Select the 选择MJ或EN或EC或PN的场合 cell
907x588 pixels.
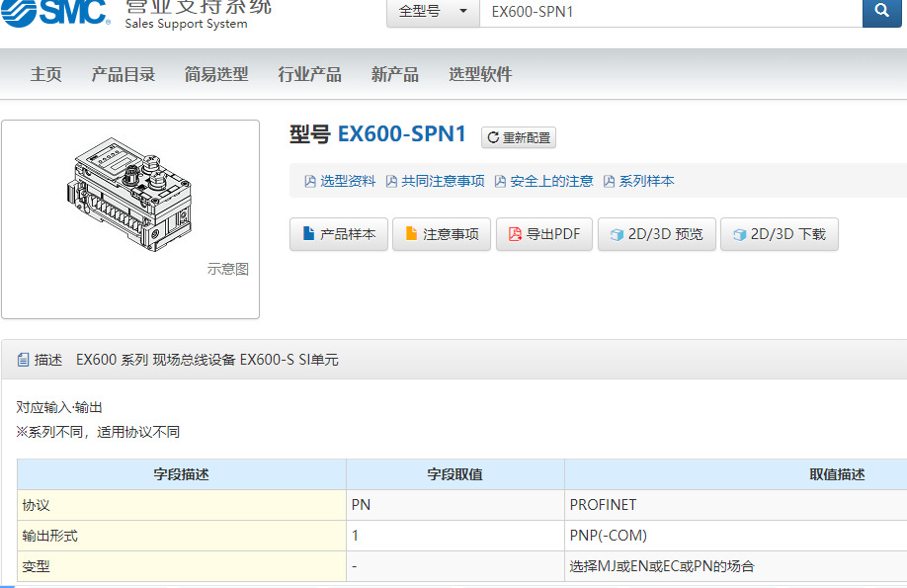(x=736, y=566)
